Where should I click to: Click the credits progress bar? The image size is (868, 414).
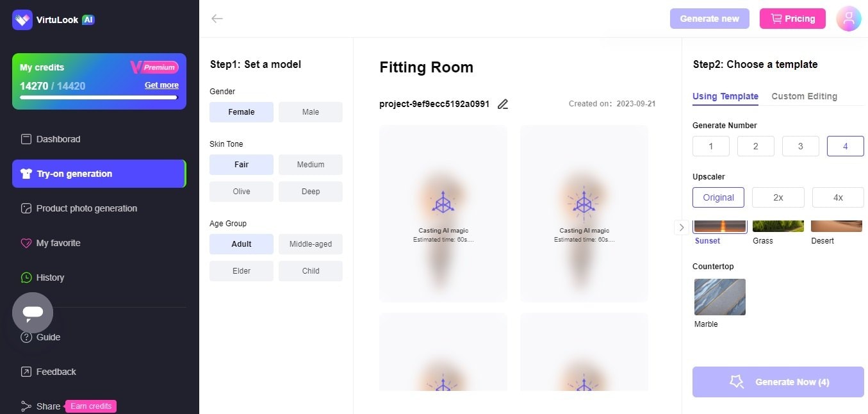pos(99,97)
